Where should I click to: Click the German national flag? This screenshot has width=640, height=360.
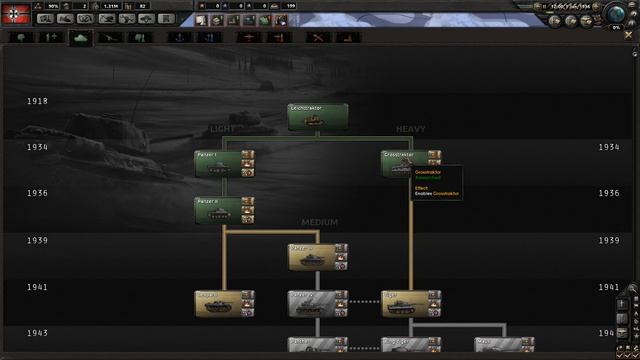point(16,14)
